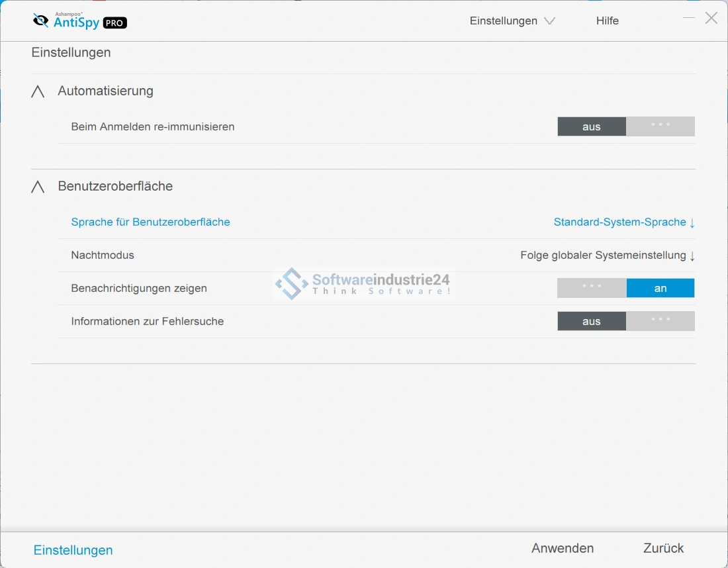Open the Standard-System-Sprache dropdown
The height and width of the screenshot is (568, 728).
(623, 222)
